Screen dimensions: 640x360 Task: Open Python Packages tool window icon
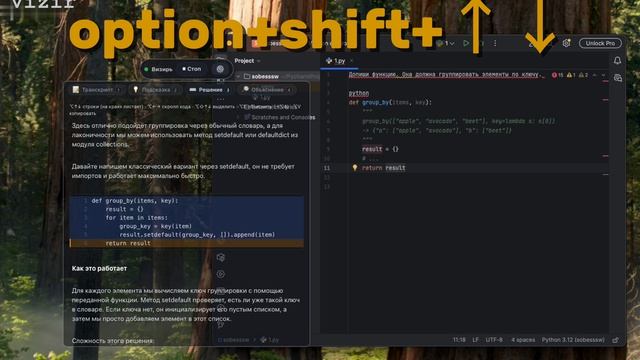click(221, 258)
